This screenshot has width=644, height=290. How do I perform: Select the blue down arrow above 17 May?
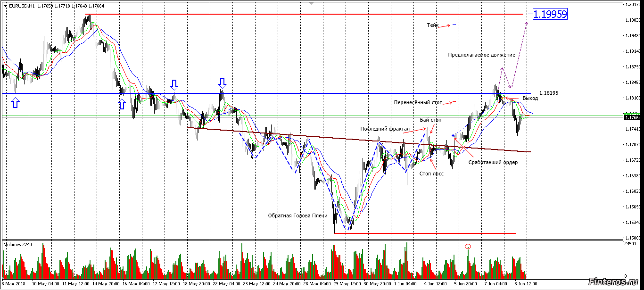pyautogui.click(x=174, y=84)
